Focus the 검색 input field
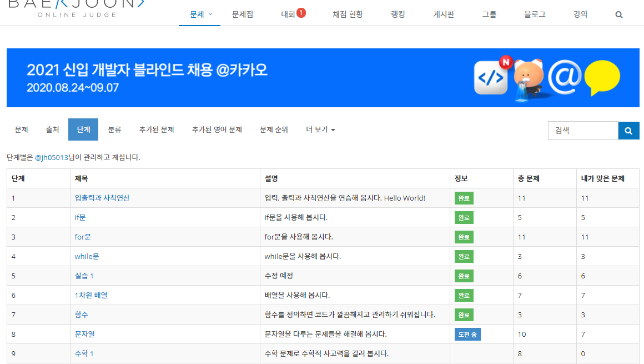 point(583,131)
